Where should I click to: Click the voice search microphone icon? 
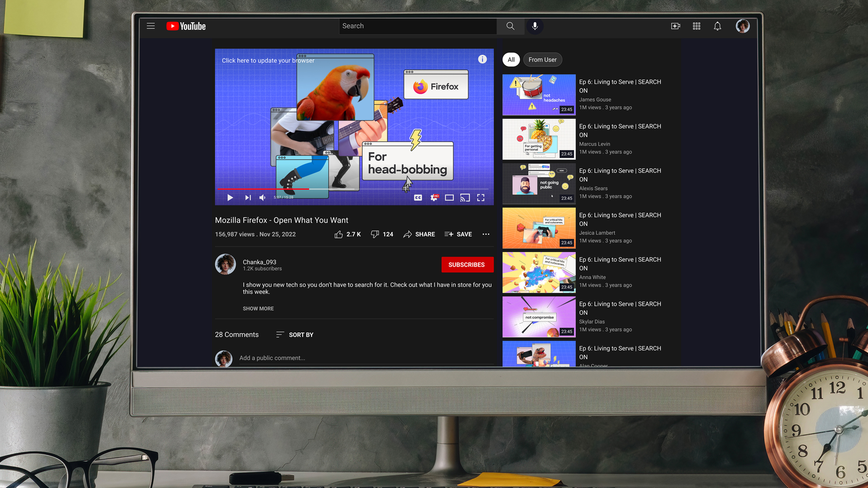[535, 26]
